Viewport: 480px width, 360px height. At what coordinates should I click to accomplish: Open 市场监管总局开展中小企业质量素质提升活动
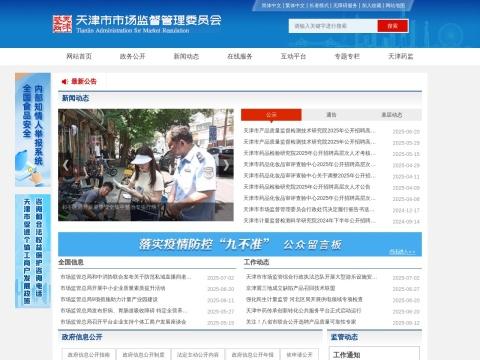[113, 288]
